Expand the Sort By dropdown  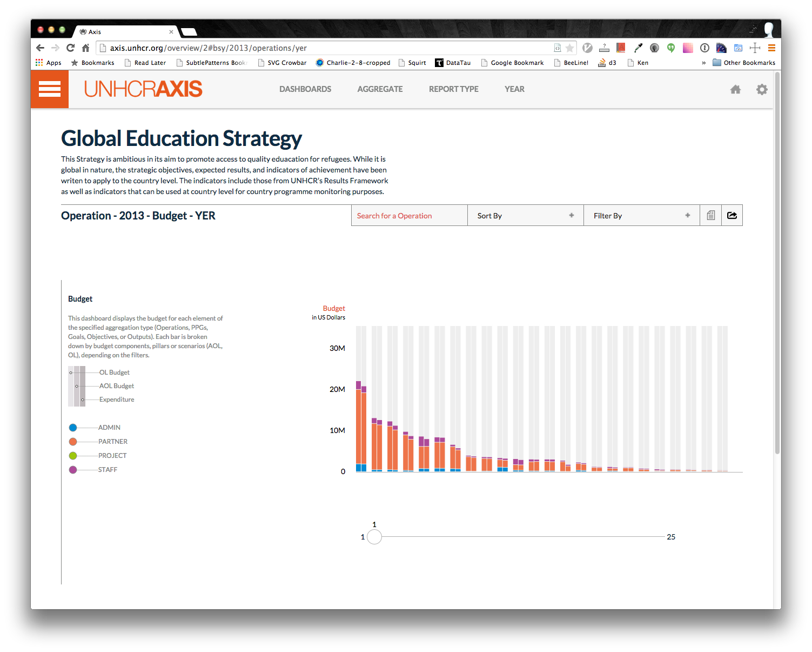[525, 215]
